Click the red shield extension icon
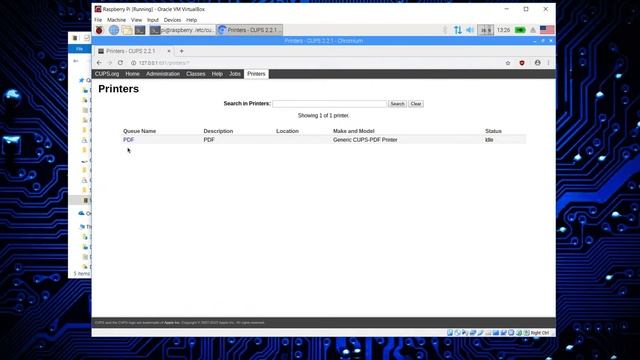Image resolution: width=640 pixels, height=360 pixels. tap(522, 63)
